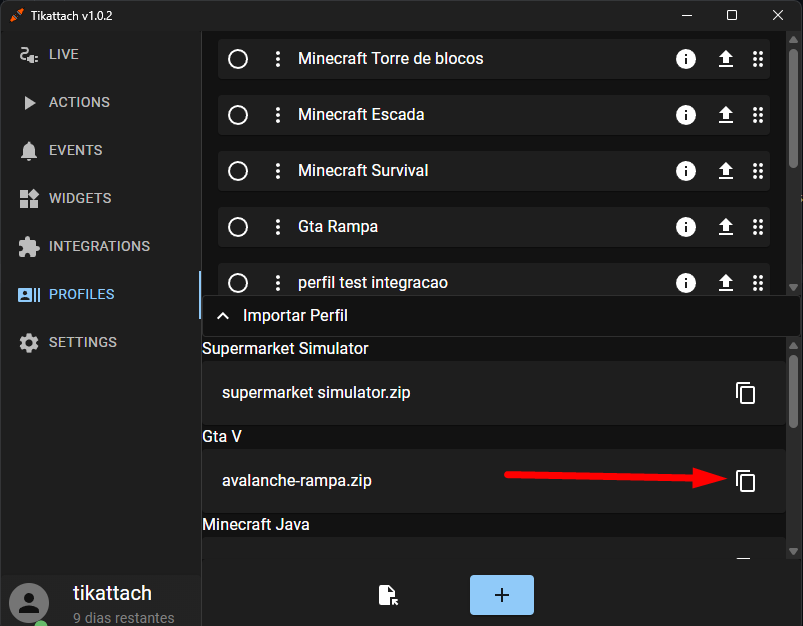The width and height of the screenshot is (803, 626).
Task: Click the supermarket simulator.zip file name
Action: pos(316,393)
